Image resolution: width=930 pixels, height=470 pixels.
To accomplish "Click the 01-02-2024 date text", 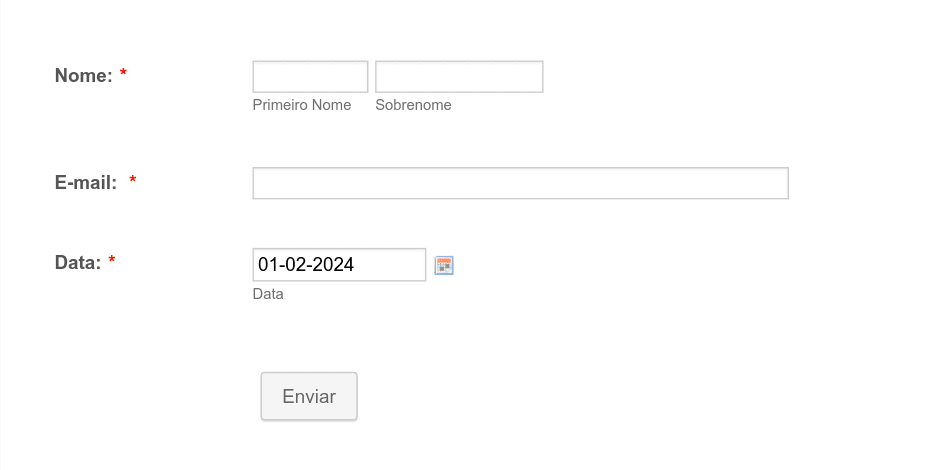I will 306,265.
